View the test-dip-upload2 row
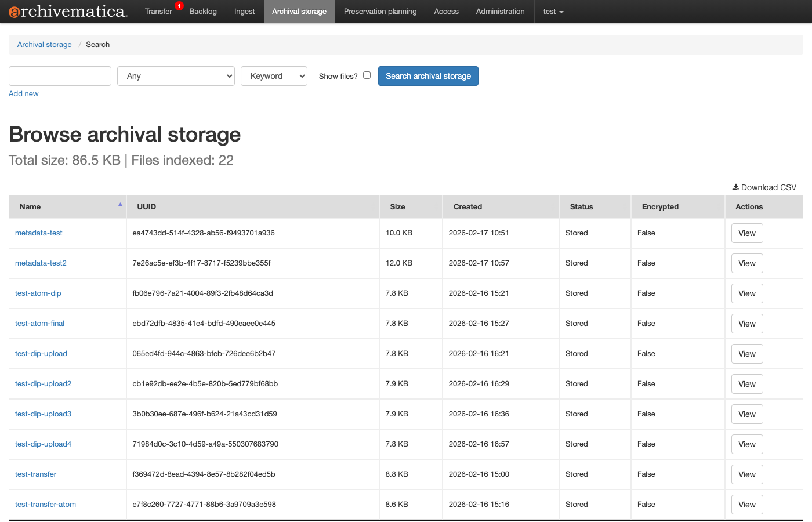 coord(747,384)
